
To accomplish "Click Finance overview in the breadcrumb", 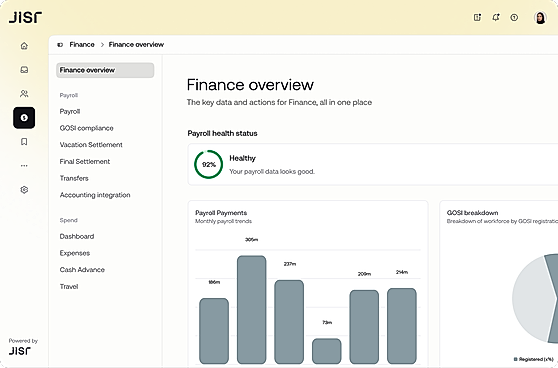I will tap(136, 44).
